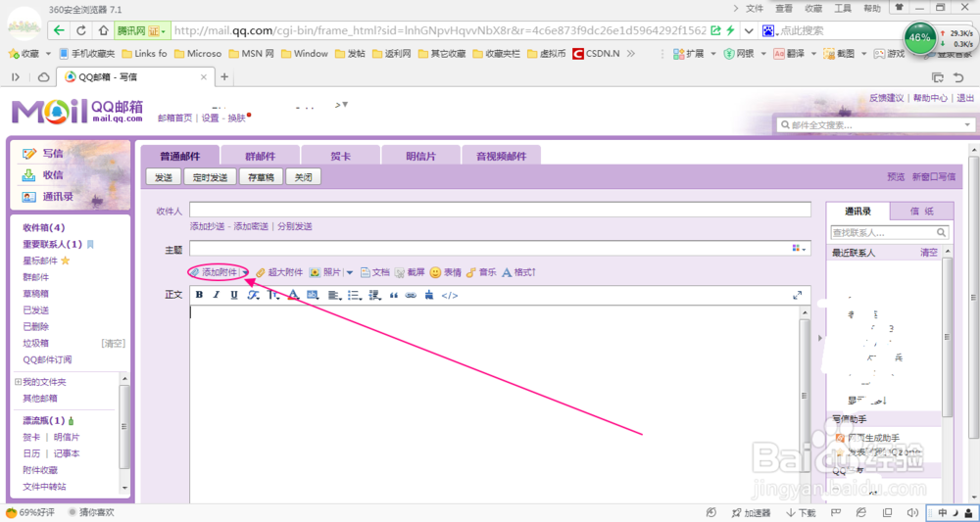Open the 收件箱(4) inbox folder
The image size is (980, 522).
(44, 228)
